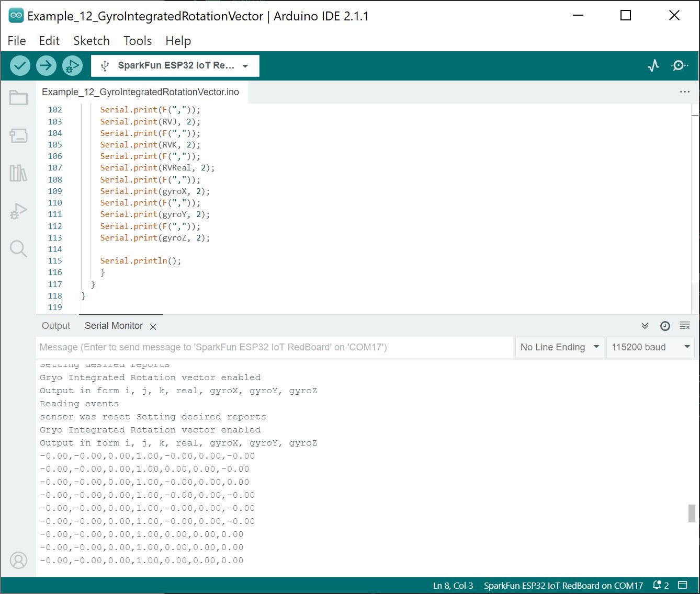Viewport: 700px width, 594px height.
Task: Click line number 107 in the gutter
Action: [55, 168]
